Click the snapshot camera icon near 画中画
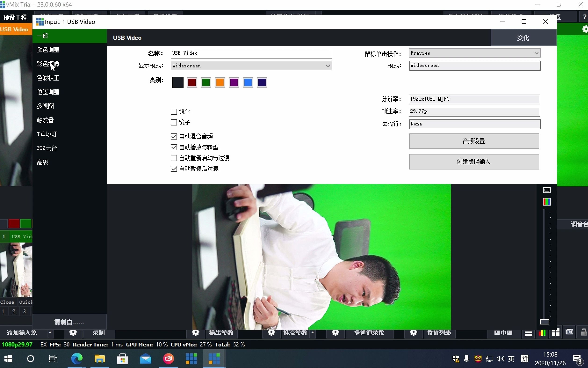588x368 pixels. [569, 331]
